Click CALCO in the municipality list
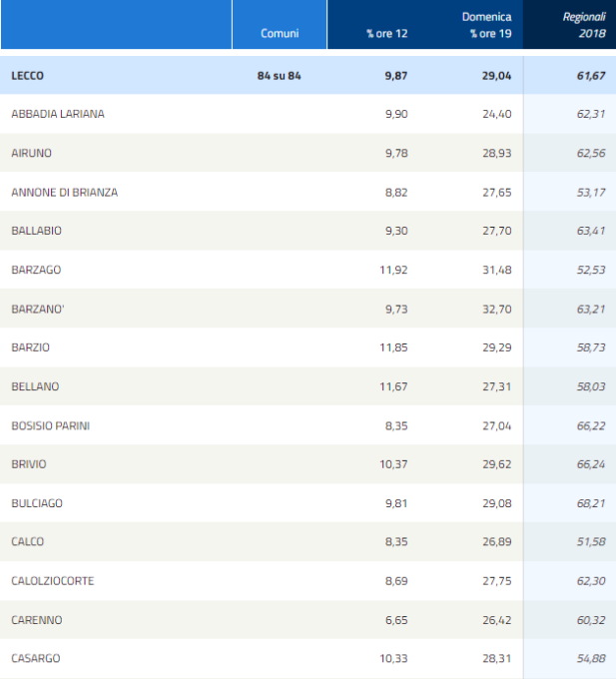Image resolution: width=616 pixels, height=679 pixels. [x=28, y=542]
